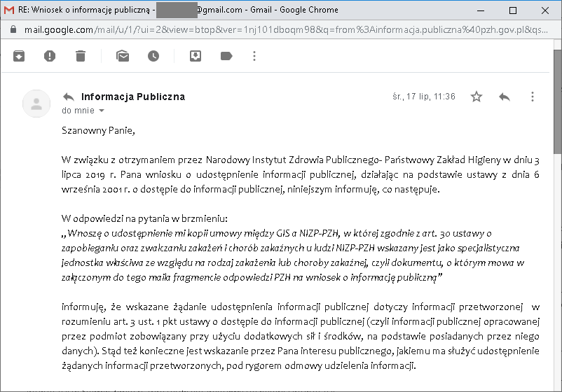Open the Move to folder menu
The height and width of the screenshot is (392, 562).
(x=196, y=56)
